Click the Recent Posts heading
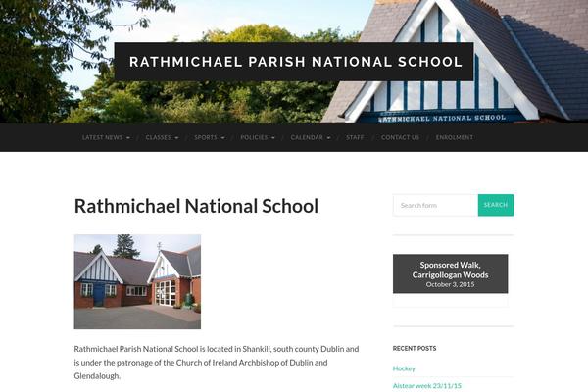This screenshot has width=588, height=392. coord(415,349)
